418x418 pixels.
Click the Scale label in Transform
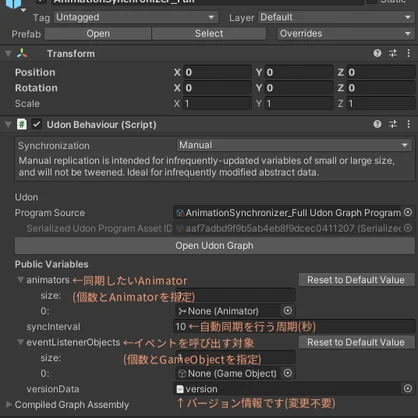27,103
